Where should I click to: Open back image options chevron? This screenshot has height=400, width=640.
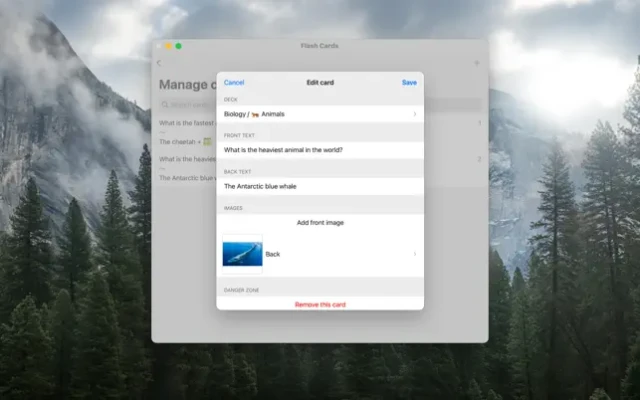[415, 254]
